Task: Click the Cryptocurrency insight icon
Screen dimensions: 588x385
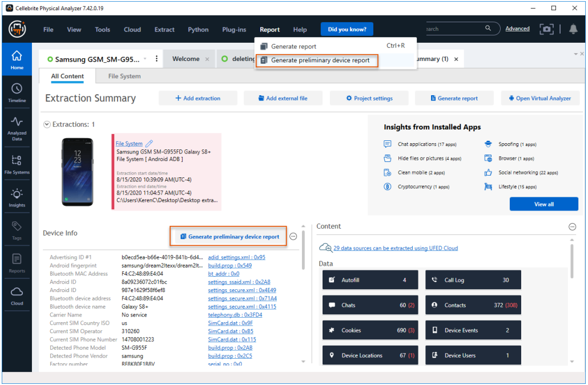Action: tap(388, 187)
